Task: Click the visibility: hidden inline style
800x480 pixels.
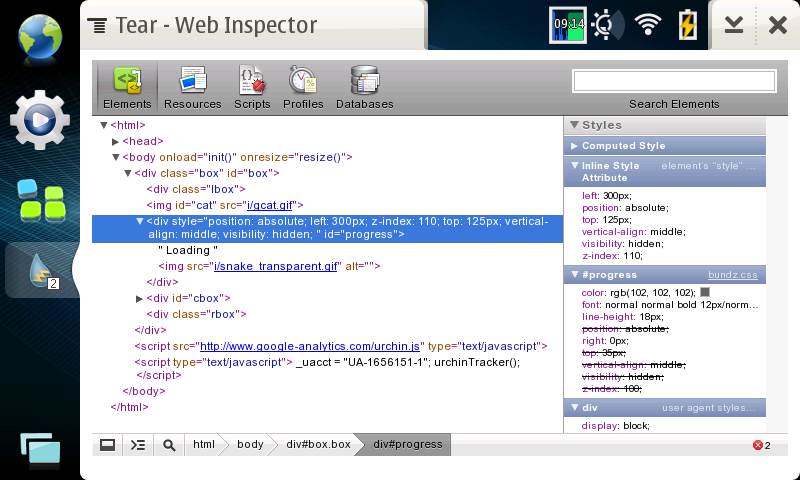Action: pos(622,244)
